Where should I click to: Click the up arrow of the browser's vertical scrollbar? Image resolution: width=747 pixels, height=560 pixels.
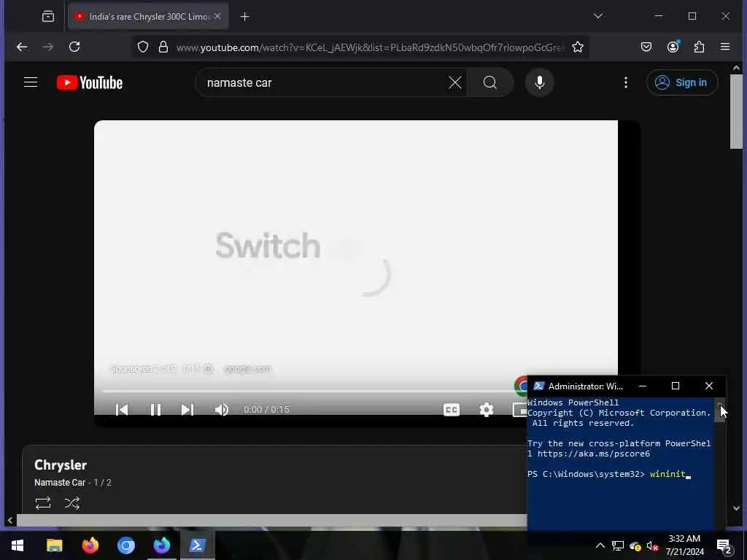coord(736,68)
